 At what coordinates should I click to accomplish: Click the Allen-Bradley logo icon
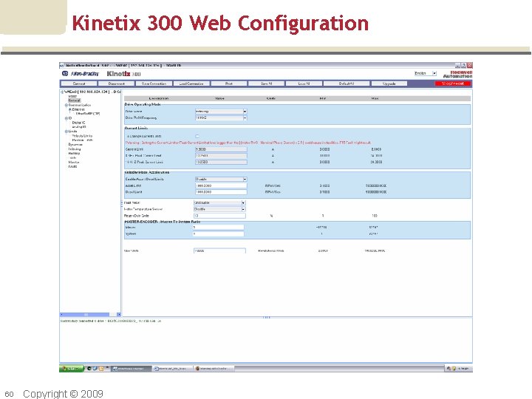point(65,74)
